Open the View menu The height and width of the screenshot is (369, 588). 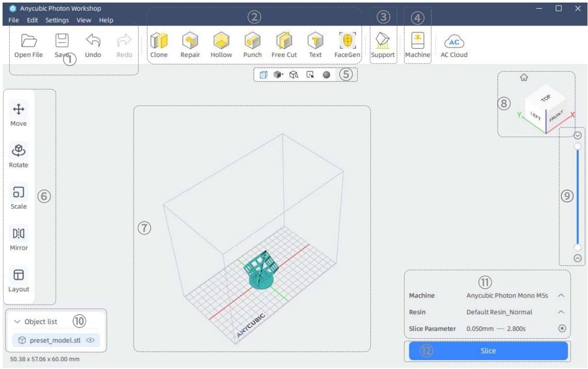[x=83, y=20]
